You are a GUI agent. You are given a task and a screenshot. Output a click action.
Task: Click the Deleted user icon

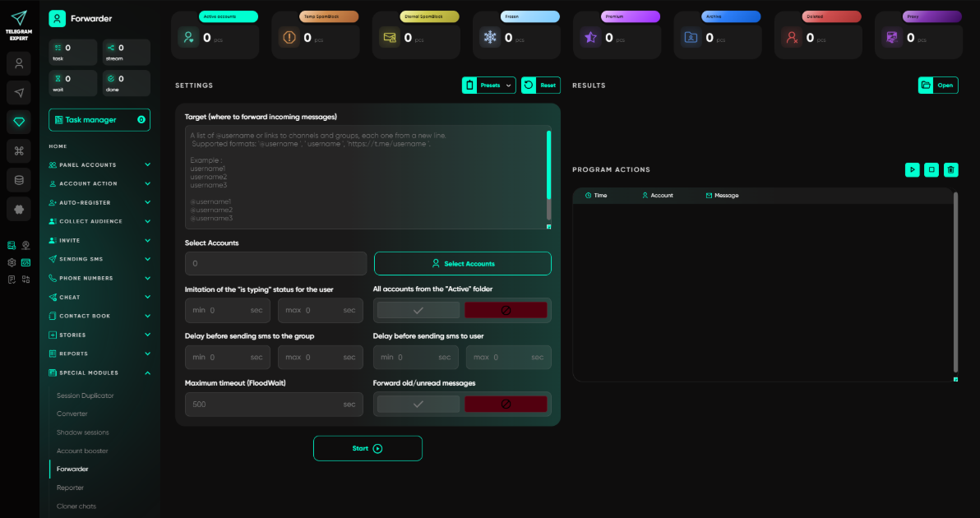coord(792,38)
